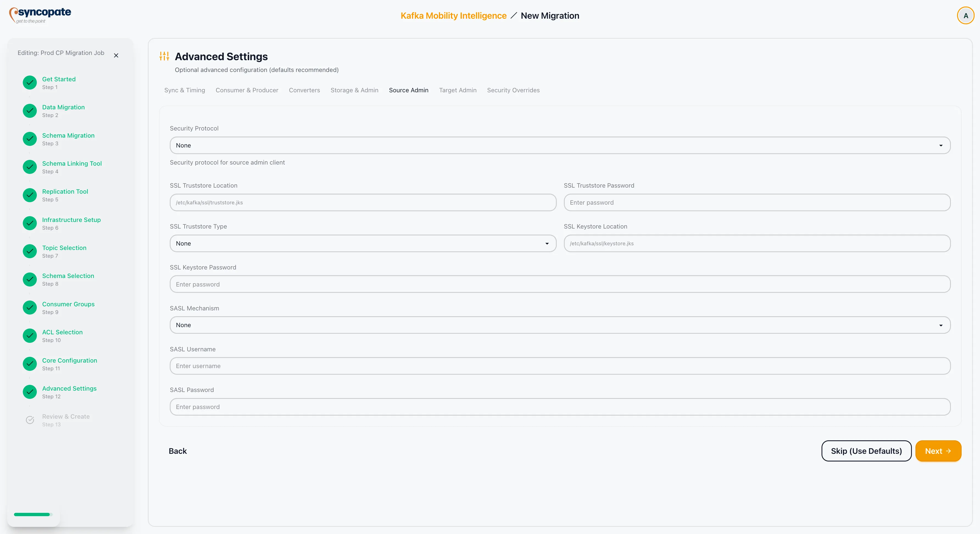Click the ACL Selection completed icon

click(29, 335)
